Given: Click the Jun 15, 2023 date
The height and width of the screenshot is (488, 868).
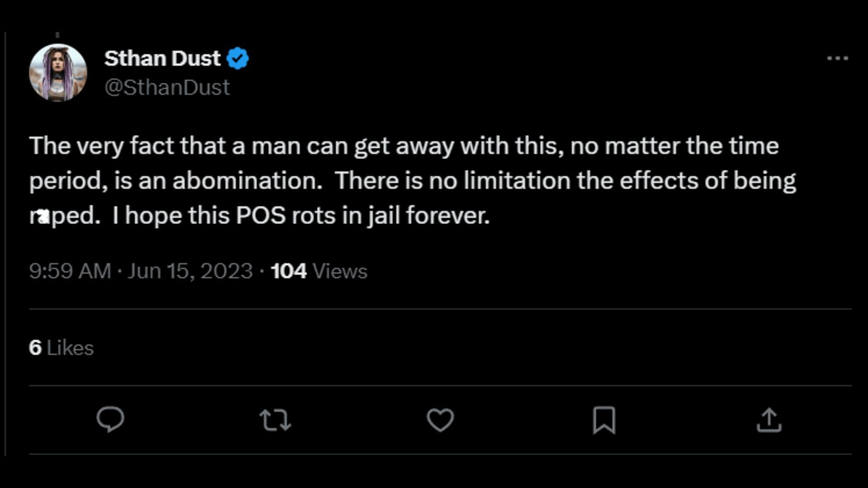Looking at the screenshot, I should [190, 271].
